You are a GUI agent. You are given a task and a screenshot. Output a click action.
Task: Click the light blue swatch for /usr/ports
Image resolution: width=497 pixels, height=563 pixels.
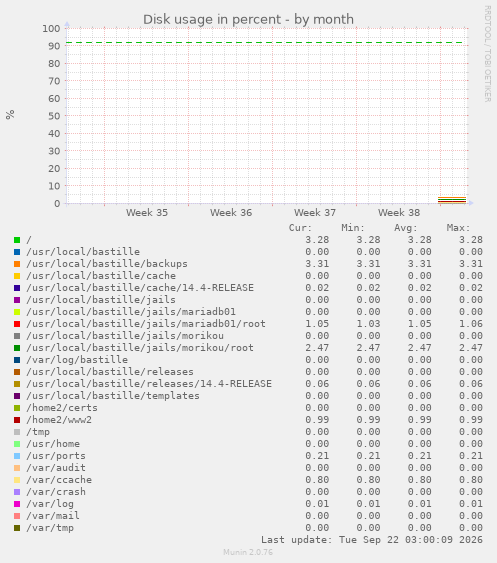coord(17,456)
